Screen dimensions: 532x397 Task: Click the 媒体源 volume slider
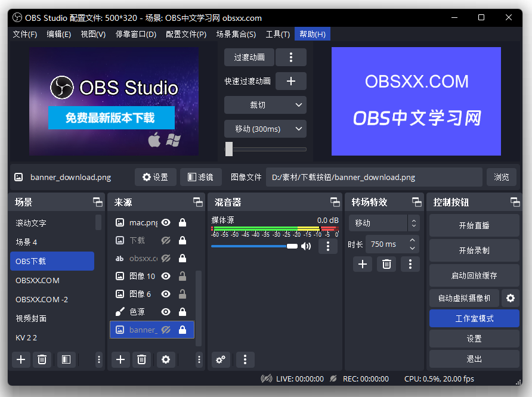coord(253,246)
